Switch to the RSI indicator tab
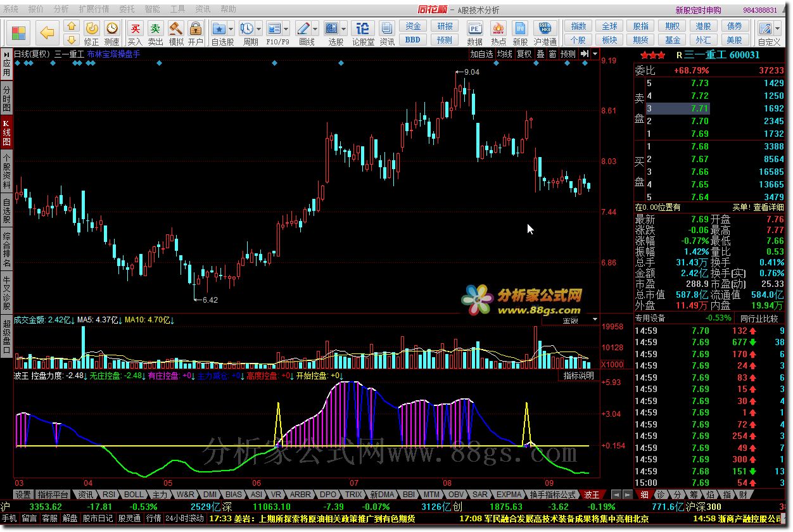793x532 pixels. click(109, 495)
